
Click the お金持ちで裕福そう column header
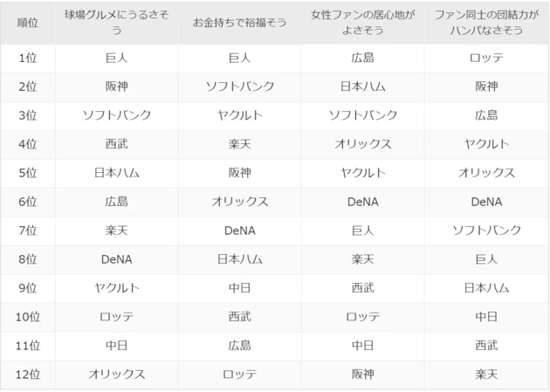(x=239, y=22)
